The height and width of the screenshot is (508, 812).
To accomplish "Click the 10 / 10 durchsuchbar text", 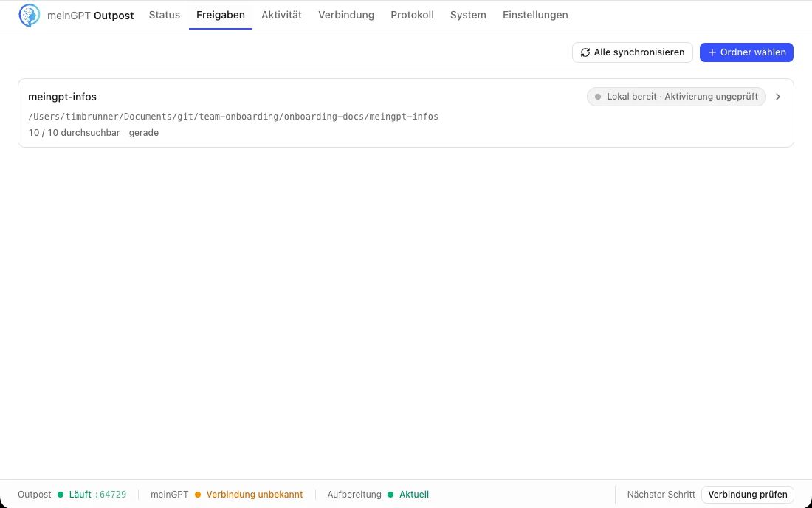I will (74, 133).
